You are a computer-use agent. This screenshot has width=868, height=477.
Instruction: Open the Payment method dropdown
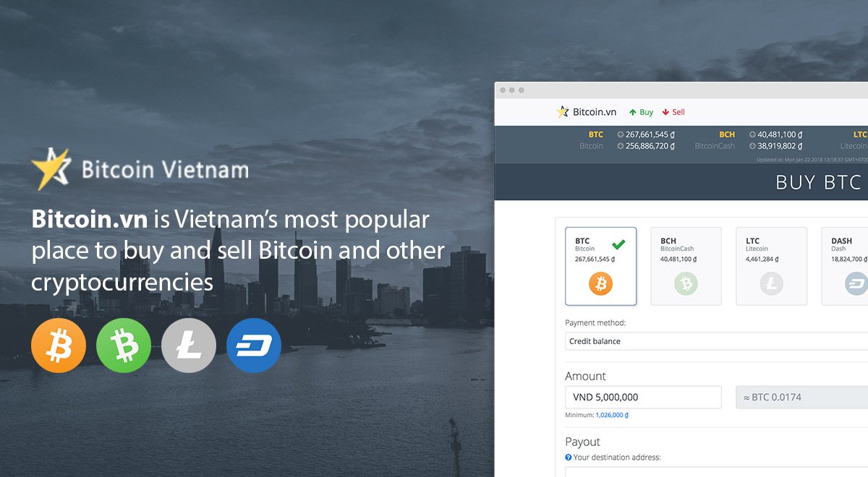[716, 341]
